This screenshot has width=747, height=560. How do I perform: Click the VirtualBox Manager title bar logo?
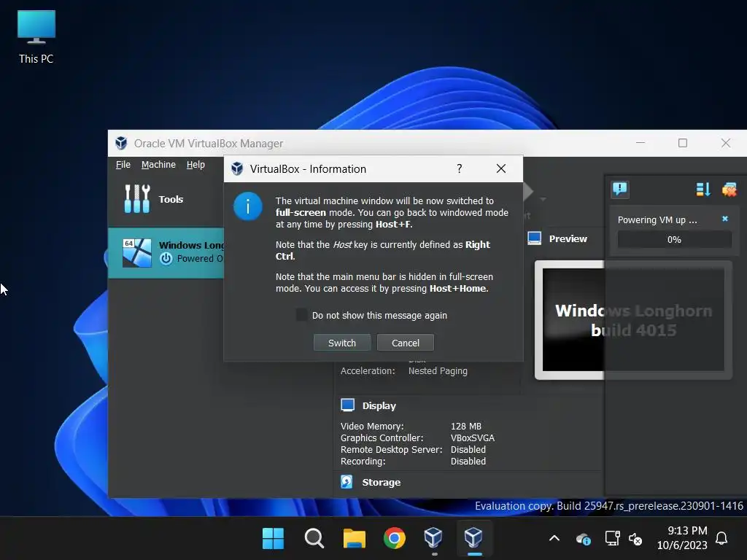click(121, 143)
